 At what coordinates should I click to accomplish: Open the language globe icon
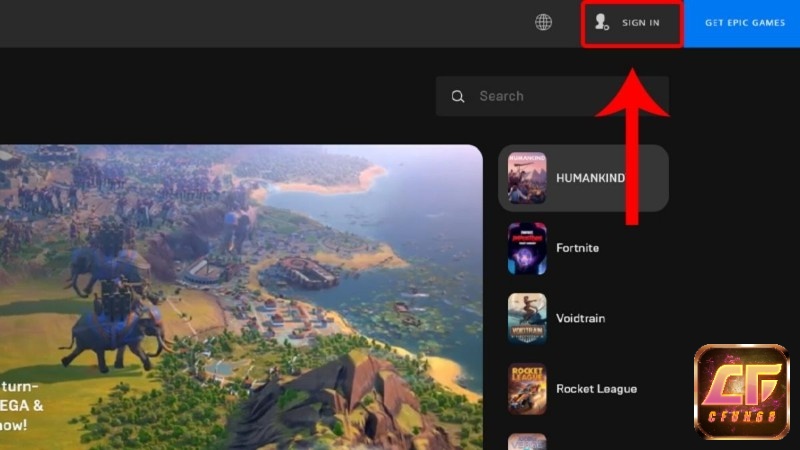(543, 22)
